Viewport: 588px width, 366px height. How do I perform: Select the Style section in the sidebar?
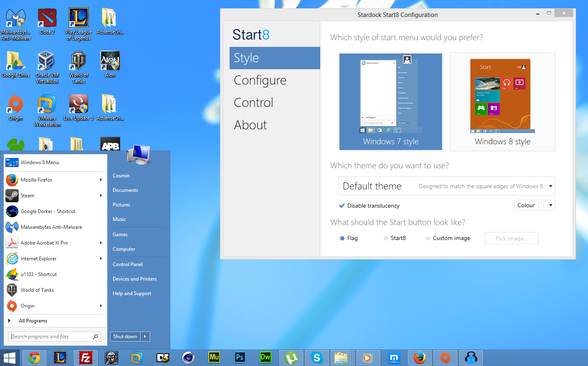[275, 58]
